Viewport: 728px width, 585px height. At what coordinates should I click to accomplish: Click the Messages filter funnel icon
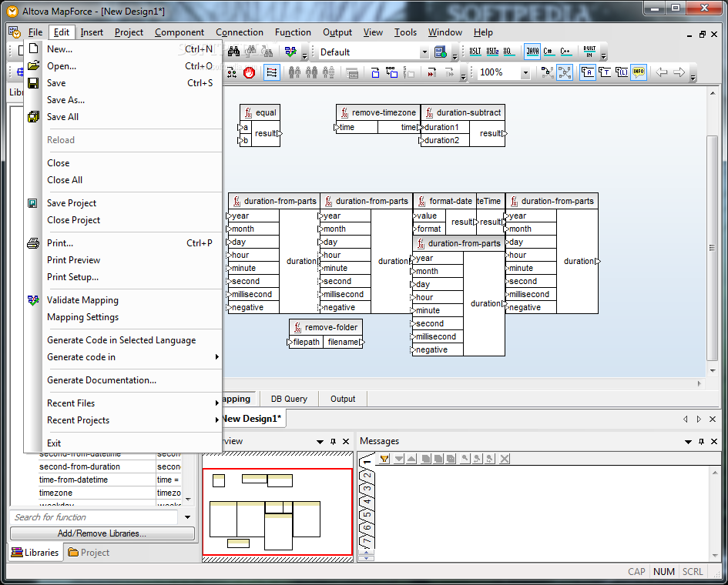[x=384, y=459]
